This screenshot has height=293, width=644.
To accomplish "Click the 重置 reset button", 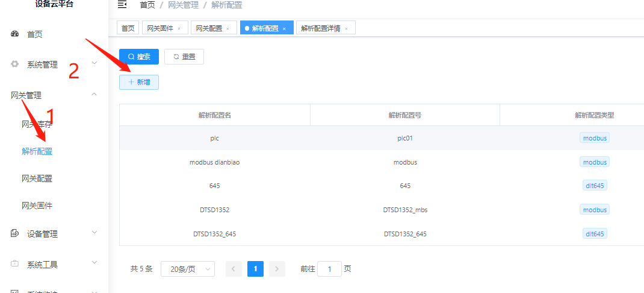I will point(184,57).
